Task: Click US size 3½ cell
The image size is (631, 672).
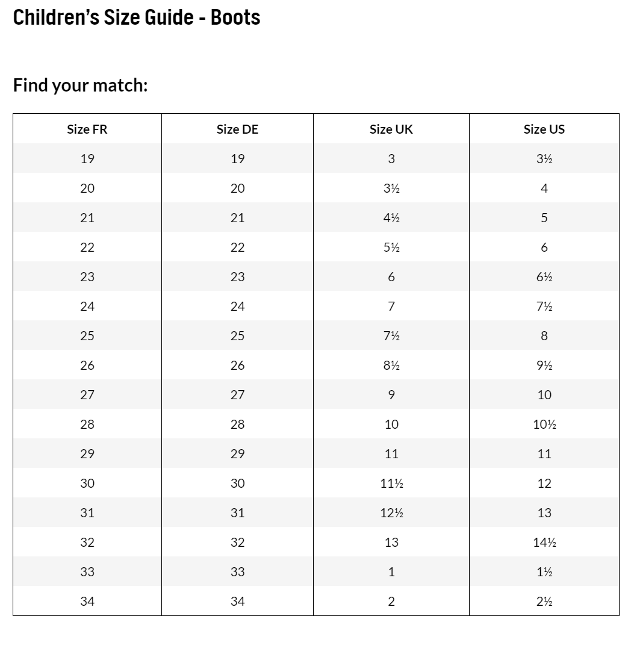Action: click(x=544, y=159)
